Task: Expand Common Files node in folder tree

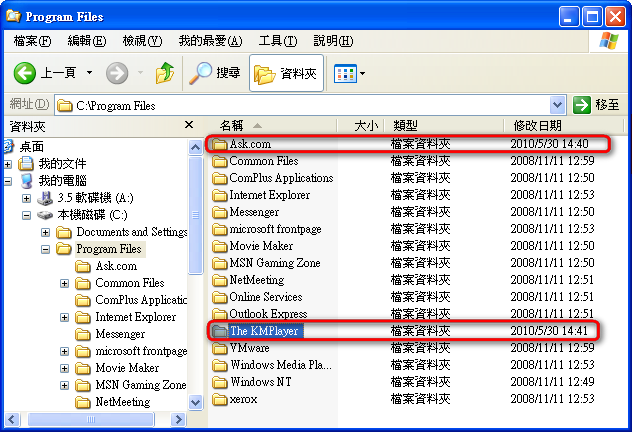Action: (64, 283)
